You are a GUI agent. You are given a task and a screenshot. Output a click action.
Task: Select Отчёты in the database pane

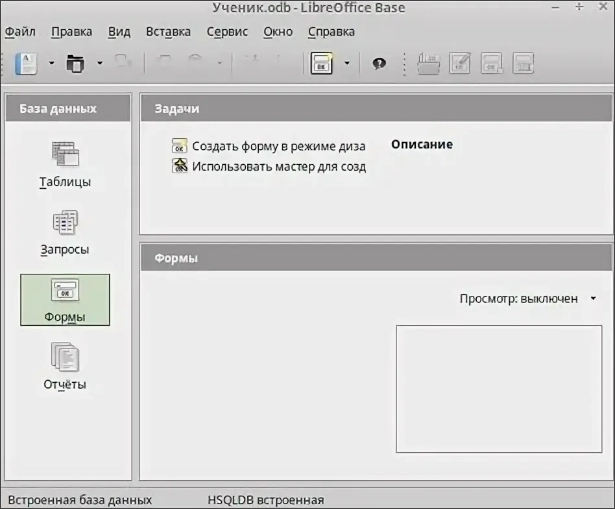tap(65, 367)
